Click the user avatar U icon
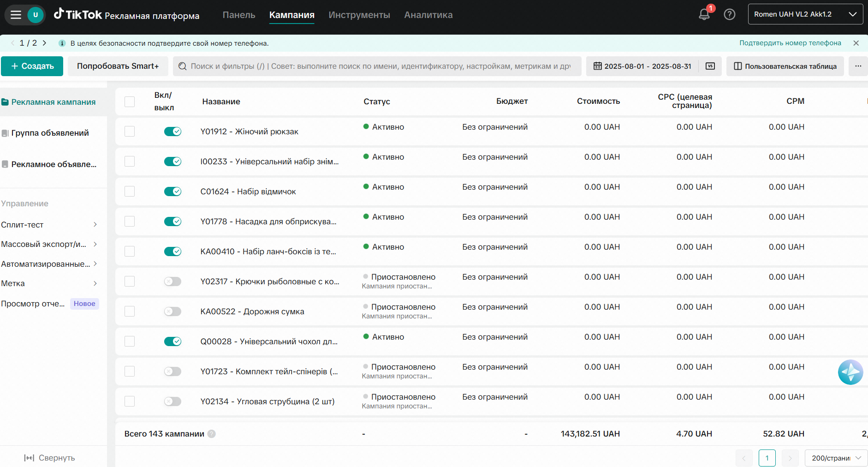Image resolution: width=868 pixels, height=467 pixels. coord(36,15)
